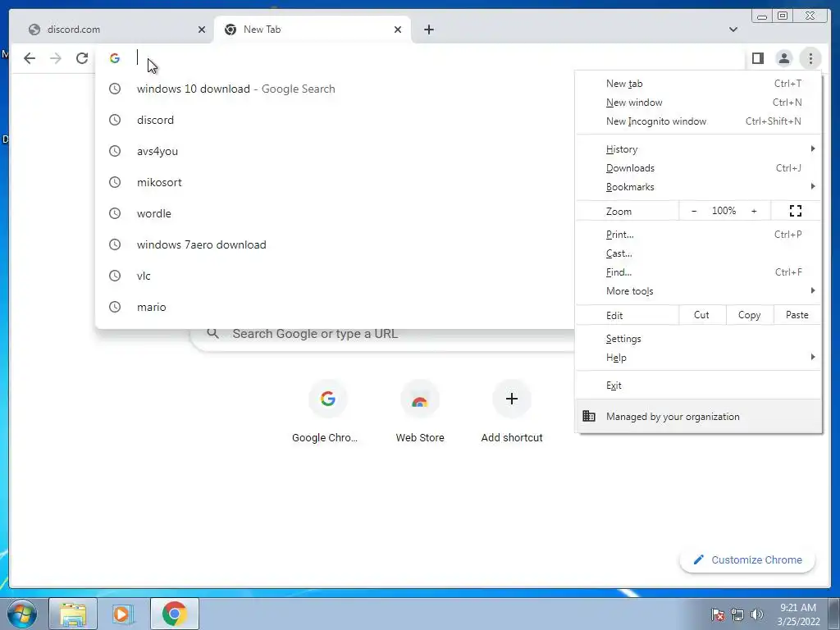The height and width of the screenshot is (630, 840).
Task: Click Managed by your organization
Action: (x=699, y=416)
